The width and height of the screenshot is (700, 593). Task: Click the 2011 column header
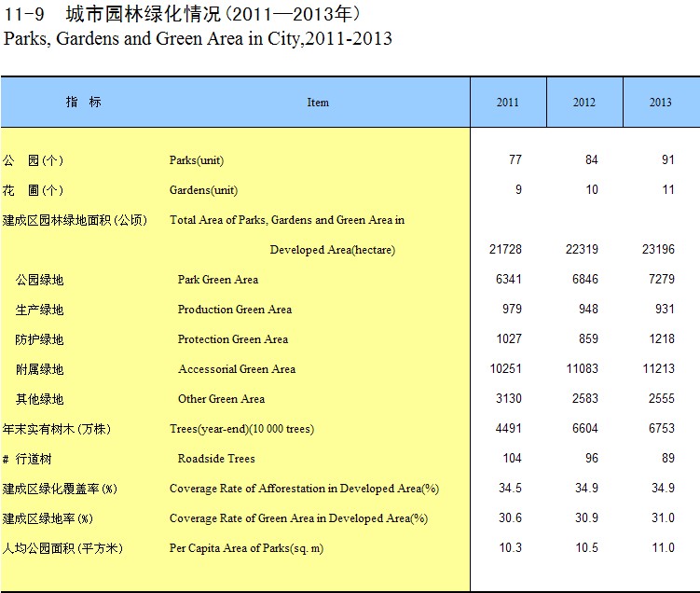[x=507, y=103]
